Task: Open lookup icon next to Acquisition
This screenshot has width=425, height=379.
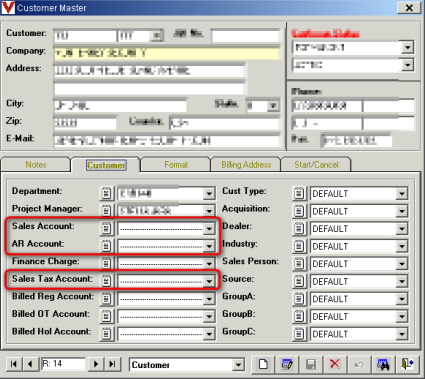Action: click(299, 211)
